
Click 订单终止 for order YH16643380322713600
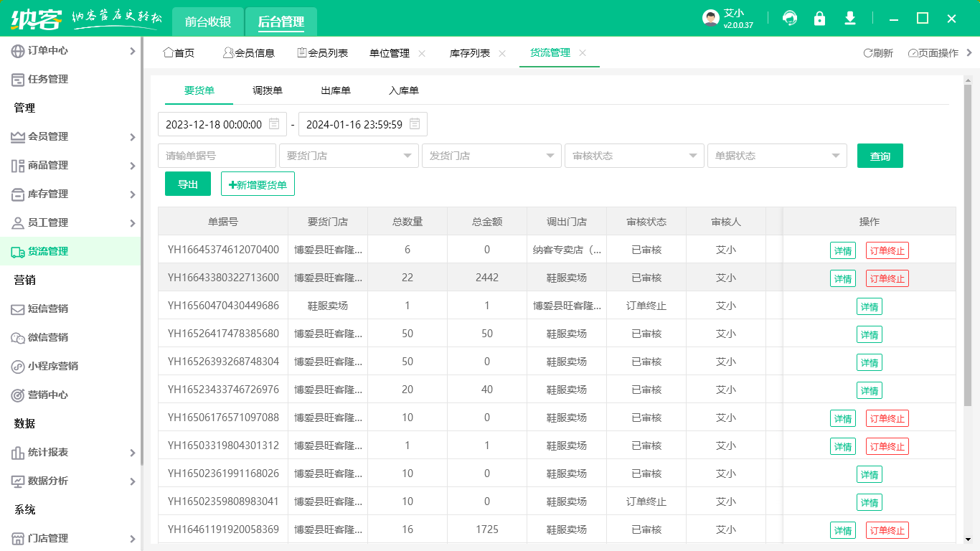click(x=887, y=278)
